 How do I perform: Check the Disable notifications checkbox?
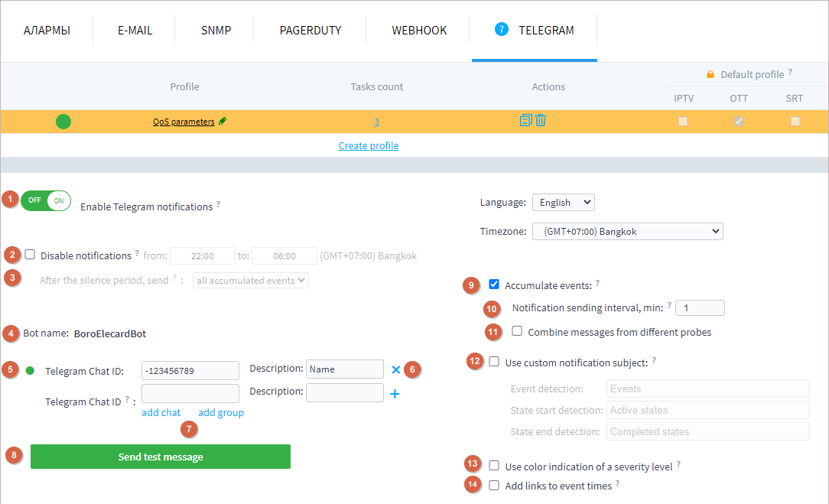30,255
